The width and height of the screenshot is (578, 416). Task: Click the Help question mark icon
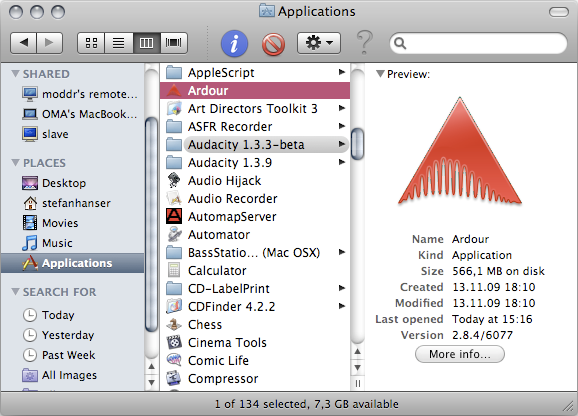pyautogui.click(x=364, y=43)
